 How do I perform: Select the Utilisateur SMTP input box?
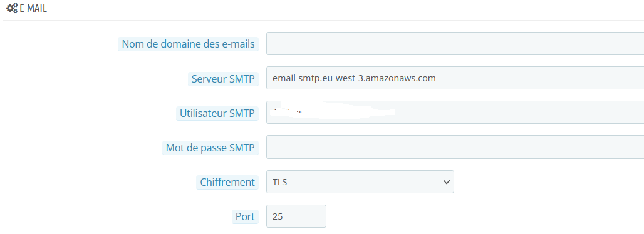coord(455,113)
